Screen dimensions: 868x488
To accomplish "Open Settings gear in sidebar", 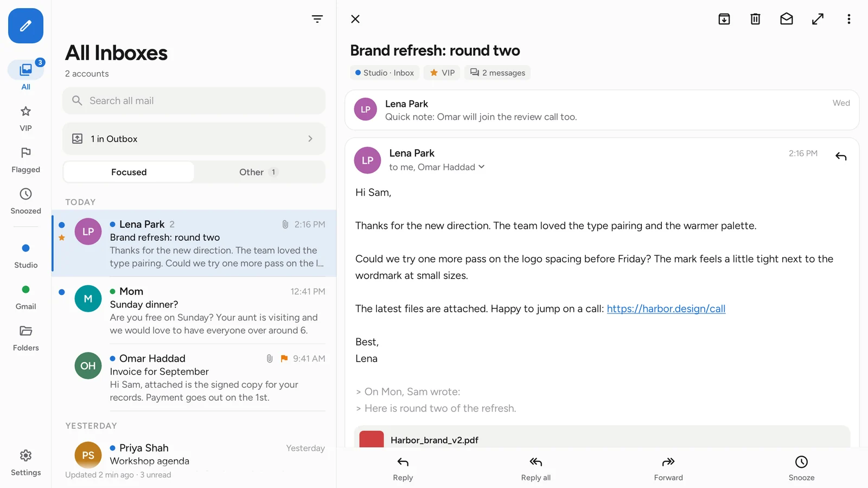I will (x=25, y=463).
